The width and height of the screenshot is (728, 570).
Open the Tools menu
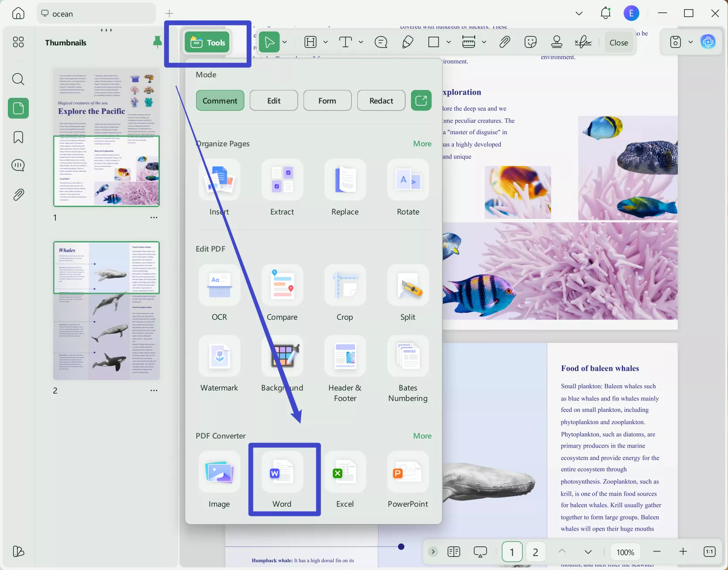(x=207, y=42)
